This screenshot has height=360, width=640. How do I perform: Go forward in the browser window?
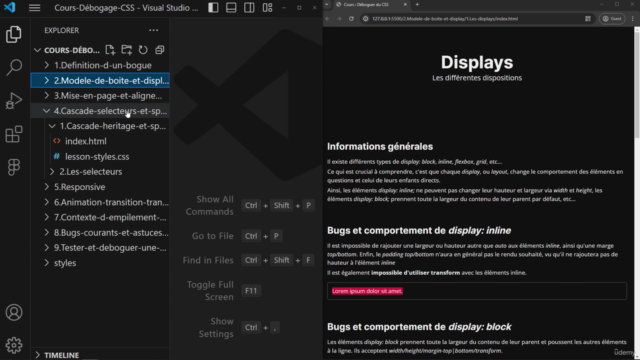pos(339,19)
